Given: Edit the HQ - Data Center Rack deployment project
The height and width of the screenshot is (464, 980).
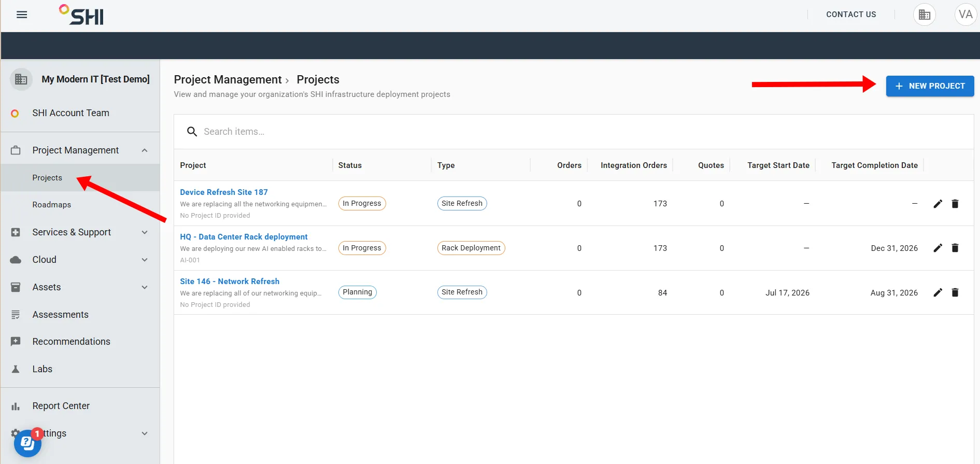Looking at the screenshot, I should (x=938, y=248).
